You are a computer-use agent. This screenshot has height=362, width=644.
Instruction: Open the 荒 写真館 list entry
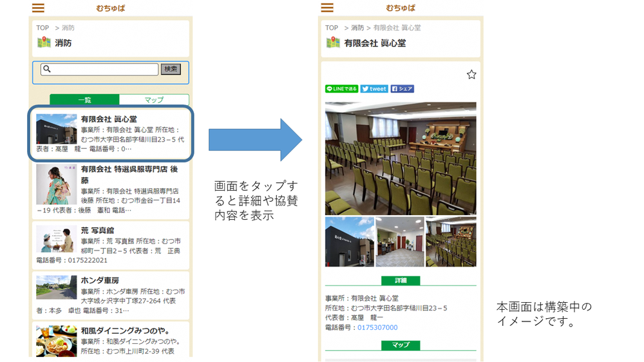(x=110, y=245)
